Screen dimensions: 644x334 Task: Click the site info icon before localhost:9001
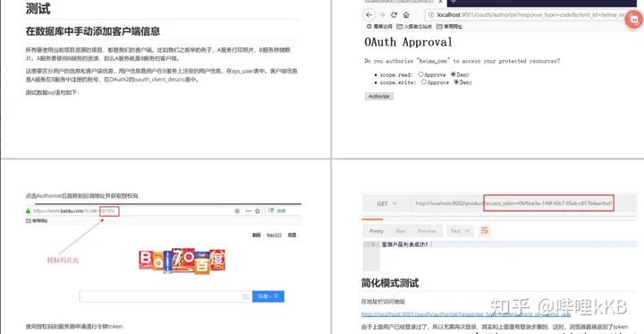(x=431, y=15)
